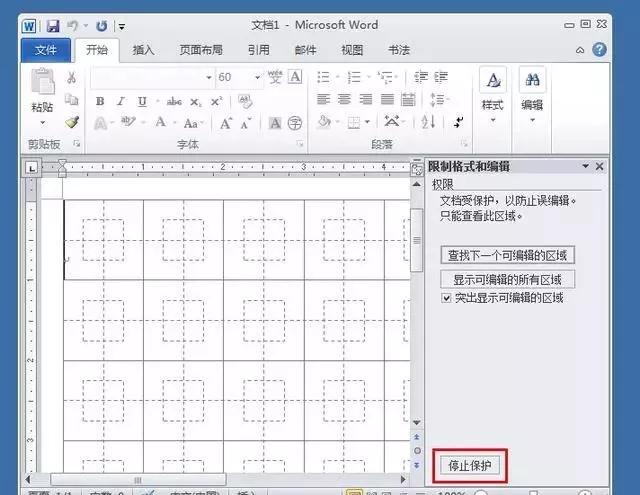Viewport: 640px width, 495px height.
Task: Click the Font Color A swatch
Action: click(161, 122)
